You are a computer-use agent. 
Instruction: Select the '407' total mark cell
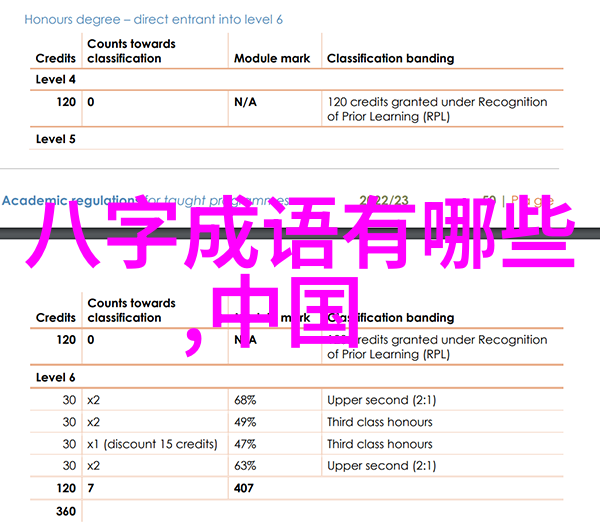244,488
